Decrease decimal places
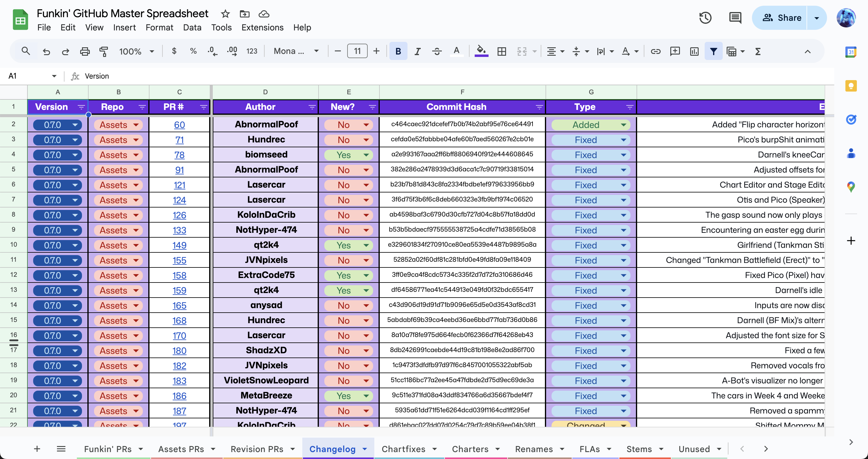 [x=212, y=51]
